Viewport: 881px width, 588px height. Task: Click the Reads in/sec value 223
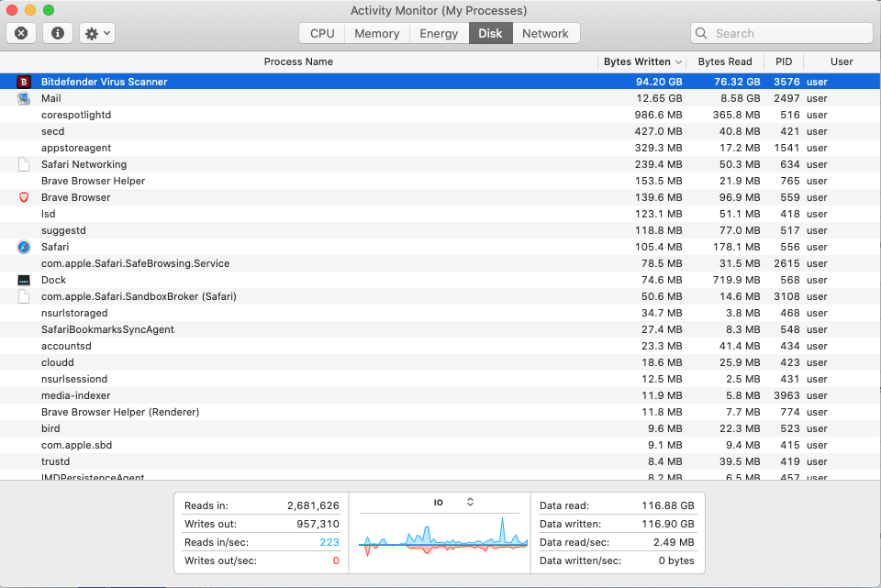[x=329, y=542]
